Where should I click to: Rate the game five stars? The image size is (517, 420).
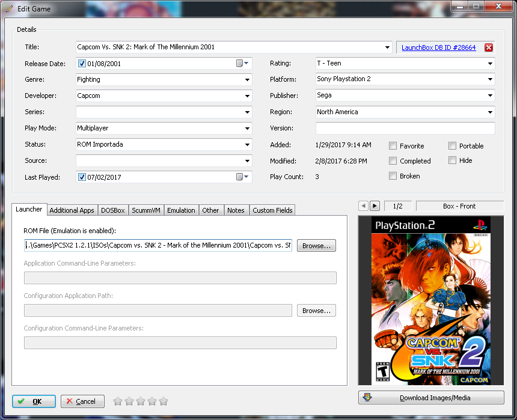pos(164,401)
